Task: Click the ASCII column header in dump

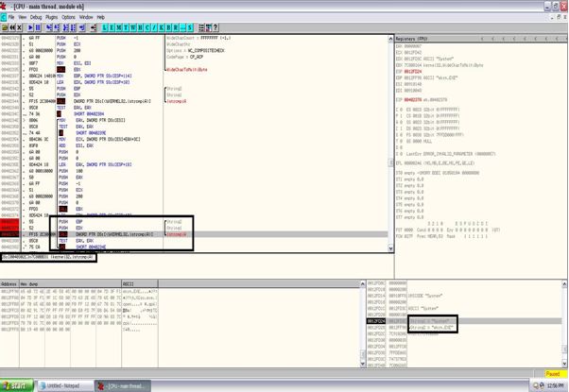Action: tap(140, 284)
